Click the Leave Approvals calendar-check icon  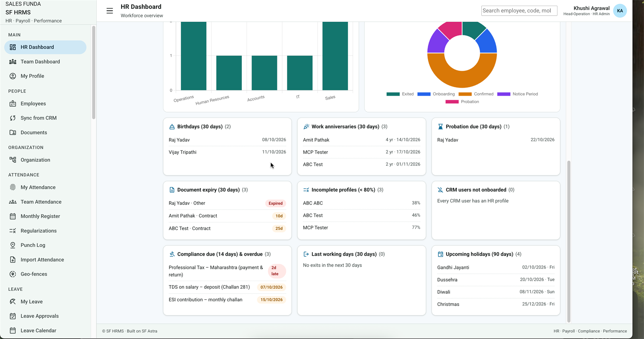coord(13,316)
